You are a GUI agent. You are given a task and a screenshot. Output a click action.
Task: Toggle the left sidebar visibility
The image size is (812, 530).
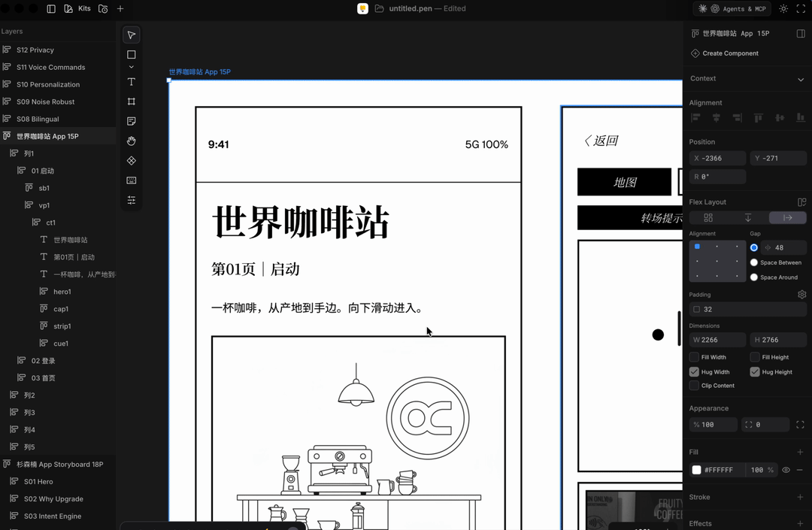coord(50,8)
